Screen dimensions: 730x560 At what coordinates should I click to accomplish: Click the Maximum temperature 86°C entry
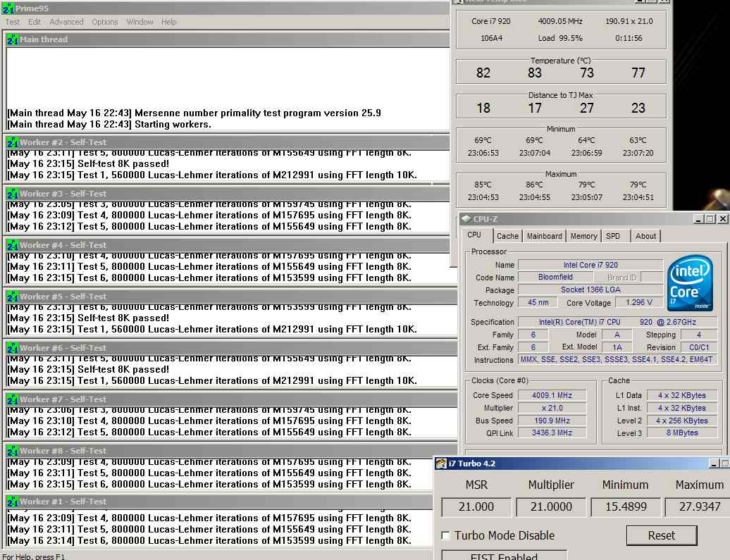pos(534,185)
